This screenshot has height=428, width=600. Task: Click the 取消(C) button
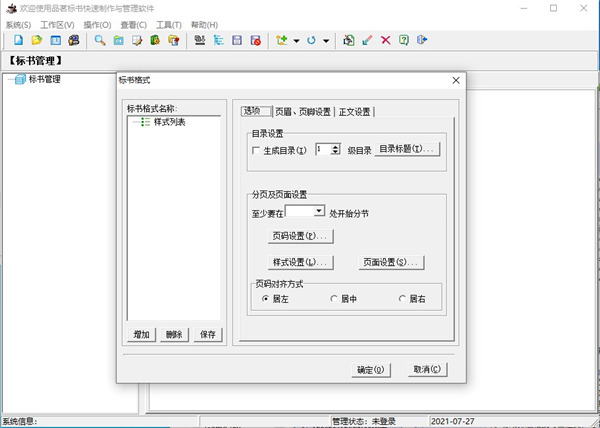(x=427, y=369)
